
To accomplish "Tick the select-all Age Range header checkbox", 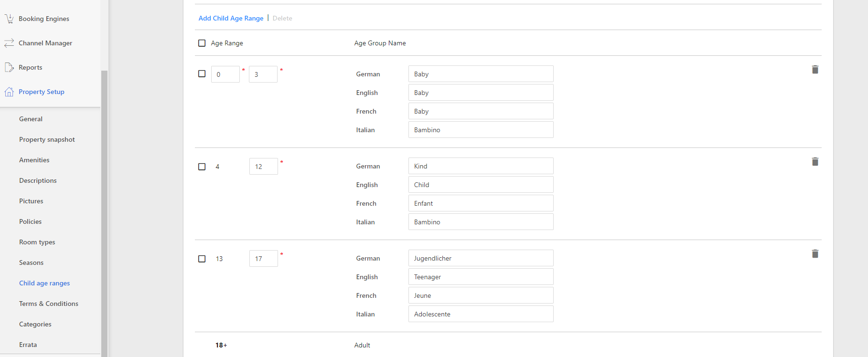I will [x=202, y=43].
